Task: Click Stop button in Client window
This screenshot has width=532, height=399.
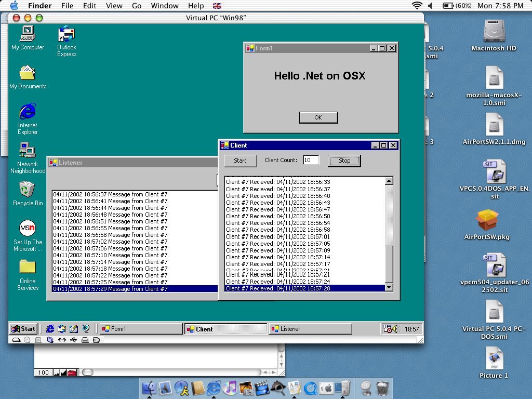Action: (344, 161)
